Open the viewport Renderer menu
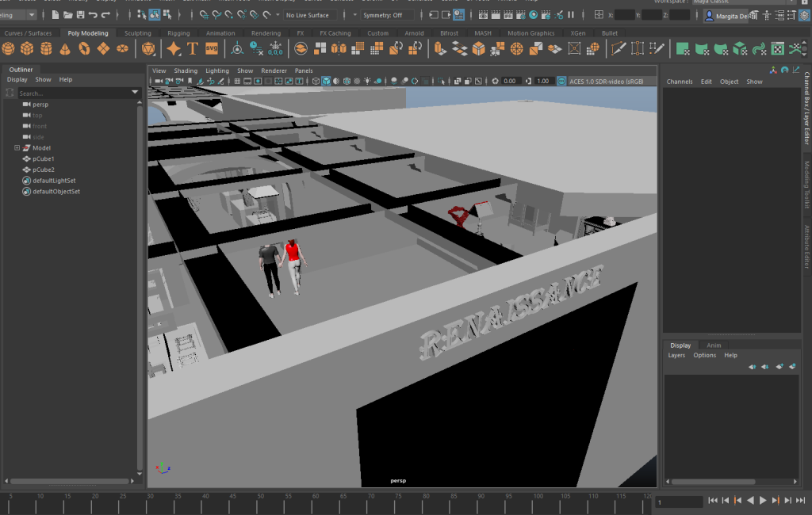 pyautogui.click(x=274, y=71)
